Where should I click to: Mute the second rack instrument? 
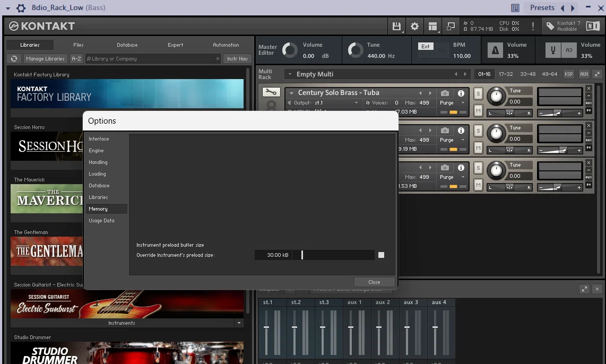point(478,148)
